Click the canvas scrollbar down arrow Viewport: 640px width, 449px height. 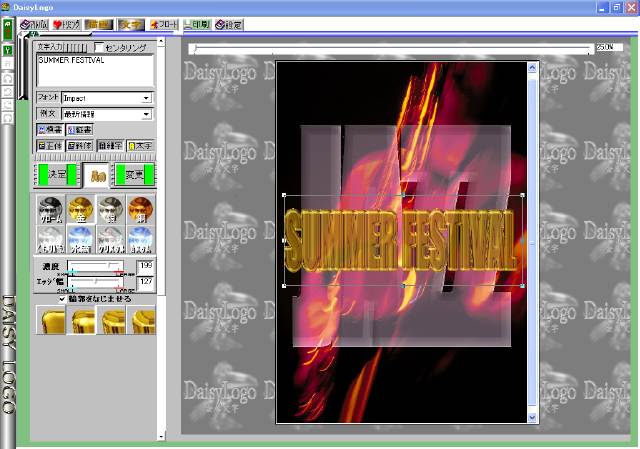click(532, 417)
